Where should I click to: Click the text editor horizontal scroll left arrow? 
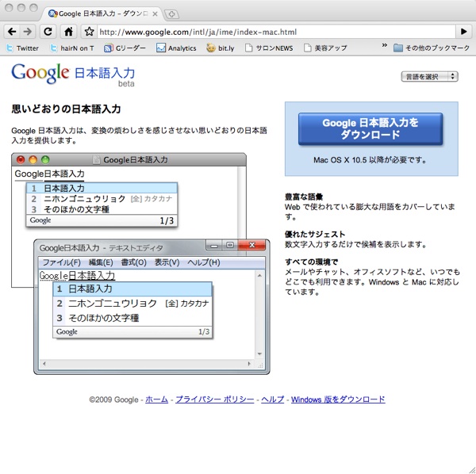coord(44,364)
